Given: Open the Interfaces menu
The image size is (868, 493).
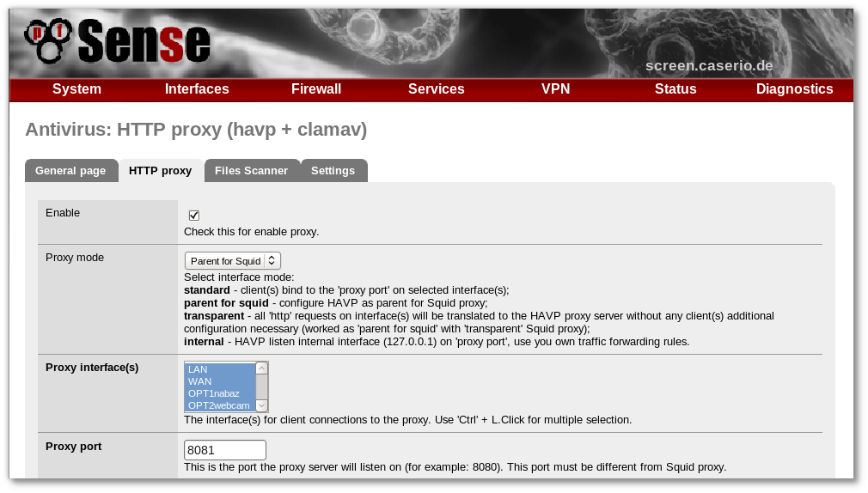Looking at the screenshot, I should coord(197,89).
